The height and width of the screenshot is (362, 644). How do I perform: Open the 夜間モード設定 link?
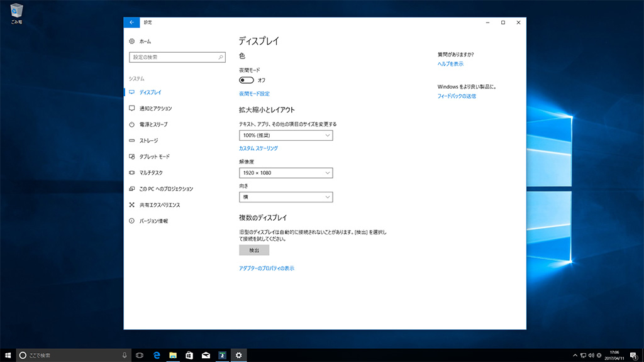tap(254, 94)
